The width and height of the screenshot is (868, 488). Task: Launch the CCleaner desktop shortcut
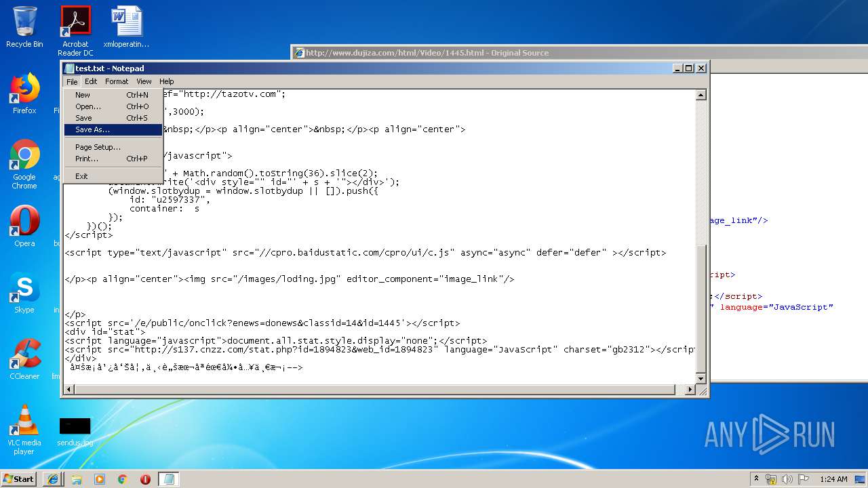[24, 359]
